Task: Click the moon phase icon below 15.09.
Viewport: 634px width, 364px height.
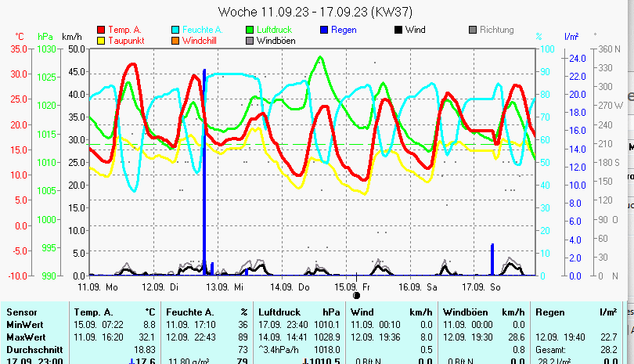Action: point(357,295)
